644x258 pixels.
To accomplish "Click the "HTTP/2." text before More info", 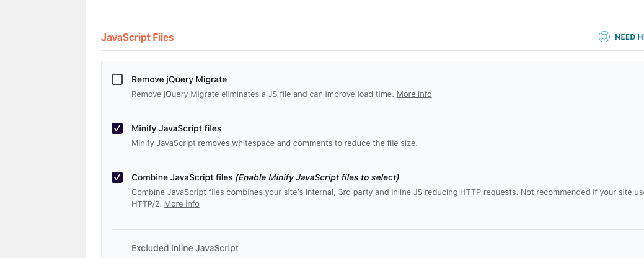I will point(146,204).
